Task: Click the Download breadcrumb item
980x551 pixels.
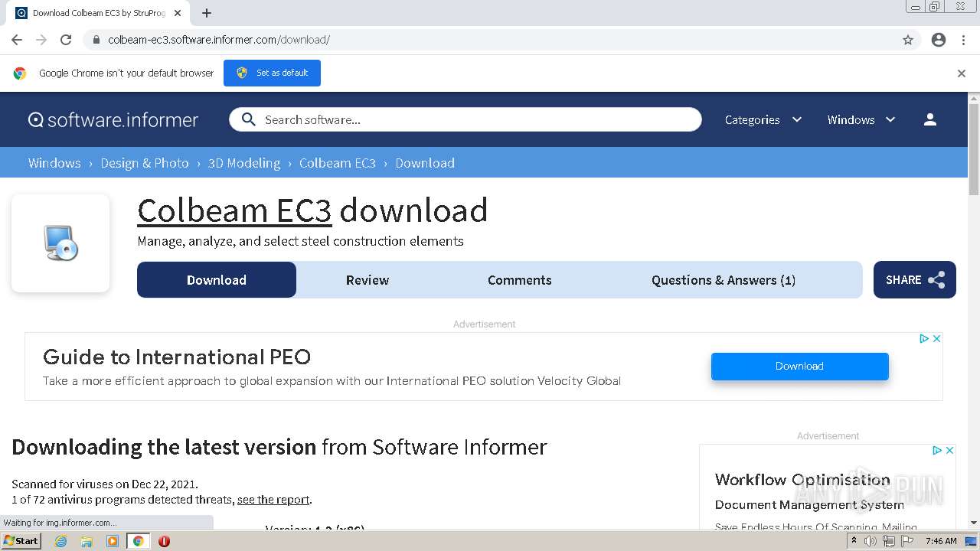Action: (425, 163)
